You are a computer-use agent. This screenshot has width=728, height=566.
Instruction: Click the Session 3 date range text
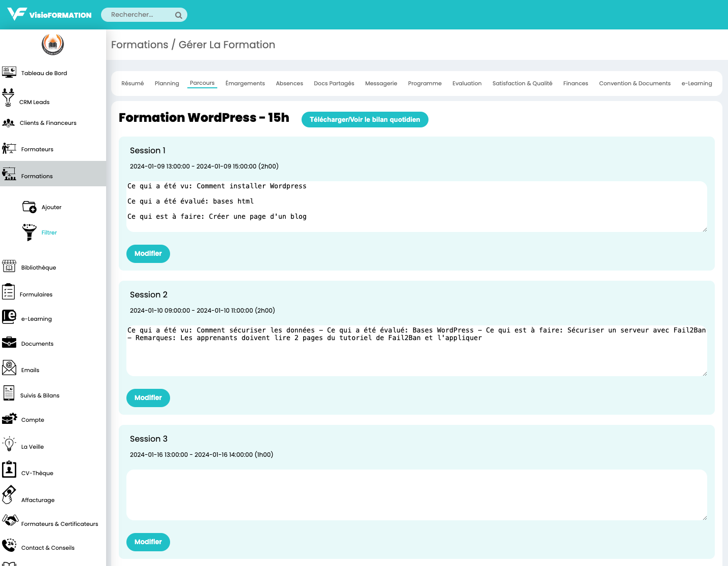coord(202,454)
